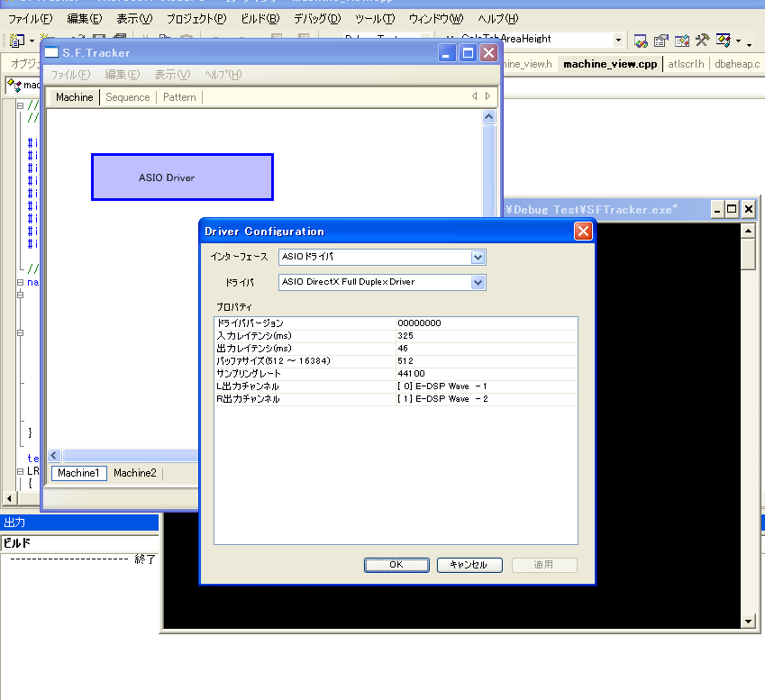Expand the toolbar search combo box arrow
This screenshot has width=765, height=700.
tap(618, 41)
